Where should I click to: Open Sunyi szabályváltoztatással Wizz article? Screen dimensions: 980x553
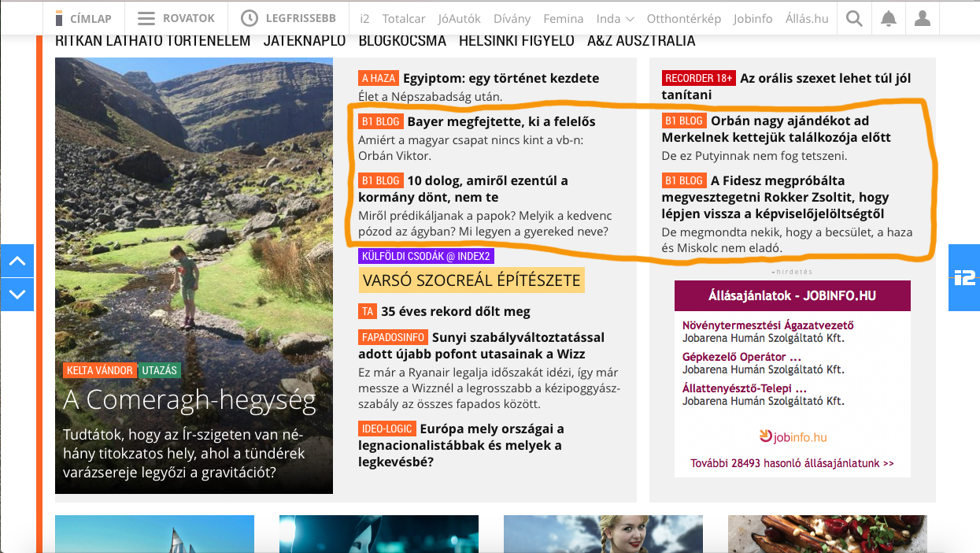(481, 345)
